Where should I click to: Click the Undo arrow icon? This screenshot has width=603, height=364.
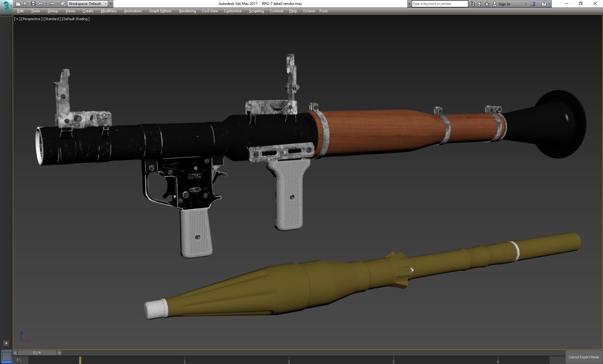(41, 4)
